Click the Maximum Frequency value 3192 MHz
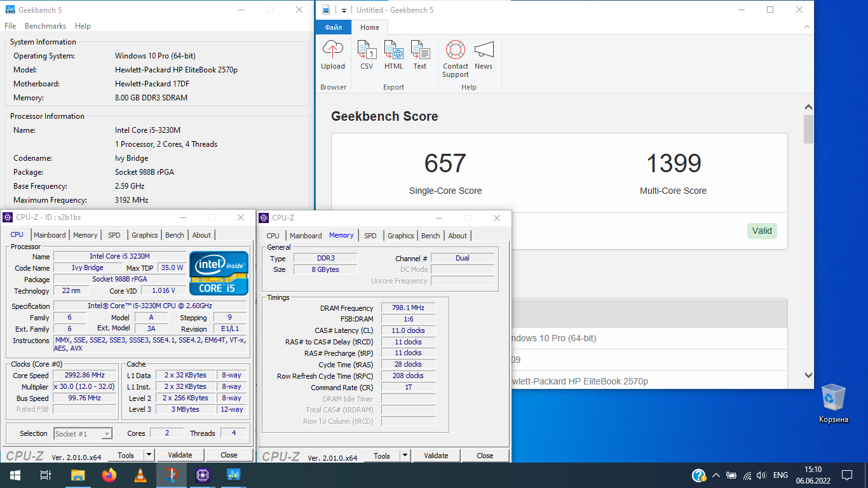The image size is (868, 488). [x=132, y=200]
